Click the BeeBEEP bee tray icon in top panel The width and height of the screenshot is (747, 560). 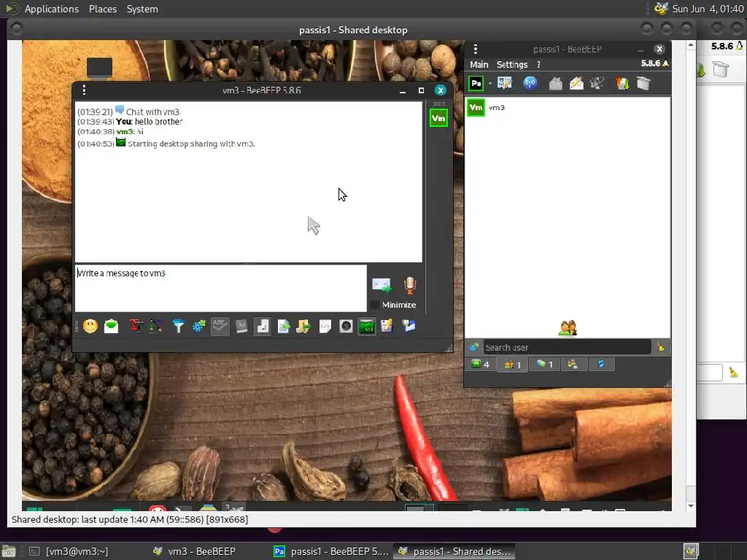pyautogui.click(x=661, y=9)
